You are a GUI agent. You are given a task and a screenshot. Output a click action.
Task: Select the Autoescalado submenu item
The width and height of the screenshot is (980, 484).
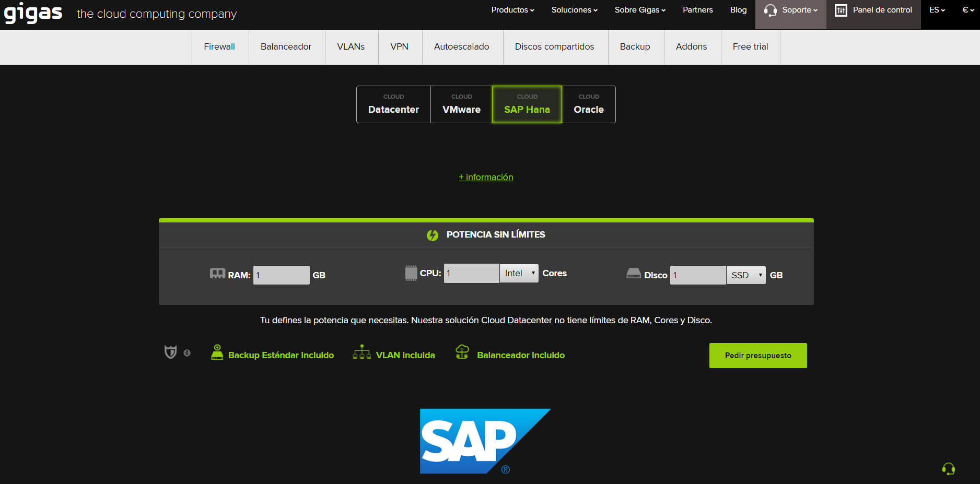tap(462, 47)
